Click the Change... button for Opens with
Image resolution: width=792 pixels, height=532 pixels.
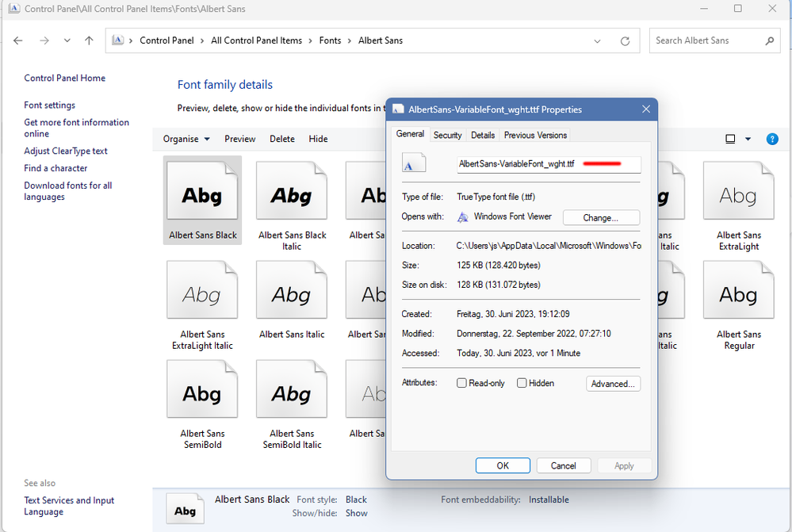pos(600,217)
